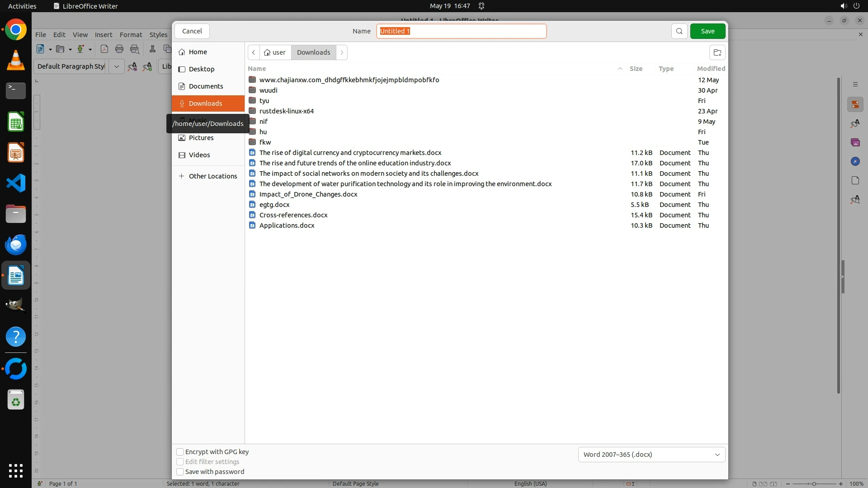Toggle Edit filter settings checkbox

pos(180,462)
